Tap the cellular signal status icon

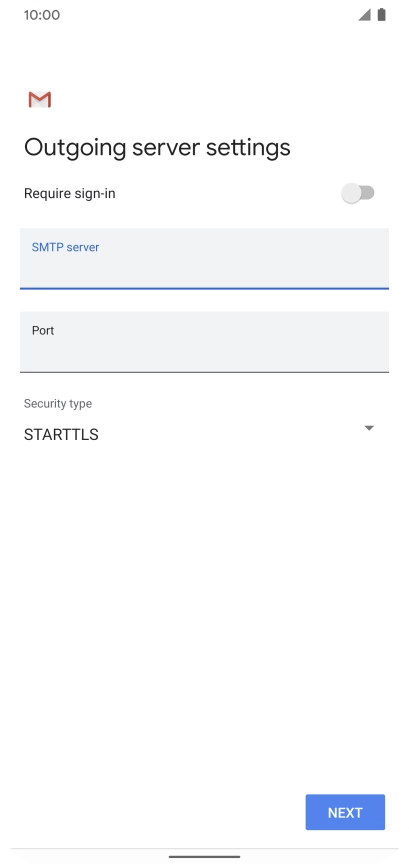pyautogui.click(x=364, y=15)
